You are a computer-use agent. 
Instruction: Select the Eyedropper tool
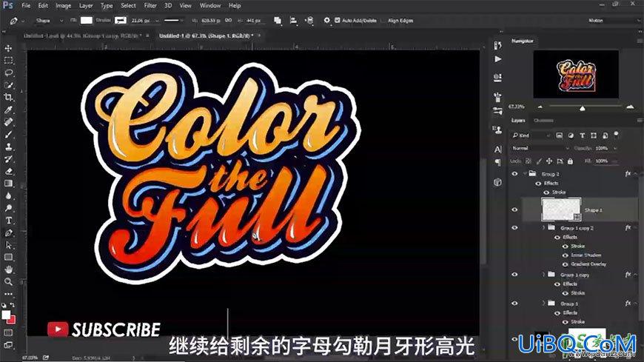click(x=8, y=110)
